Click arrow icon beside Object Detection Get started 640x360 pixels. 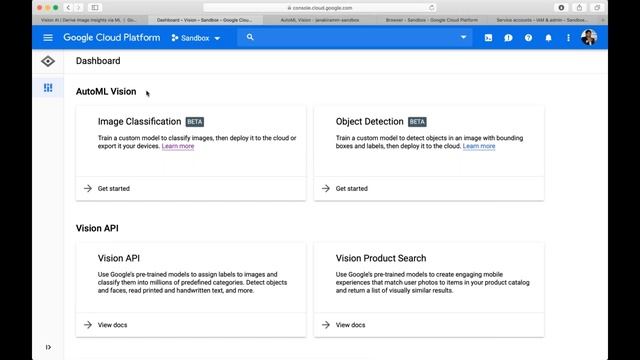[x=326, y=189]
